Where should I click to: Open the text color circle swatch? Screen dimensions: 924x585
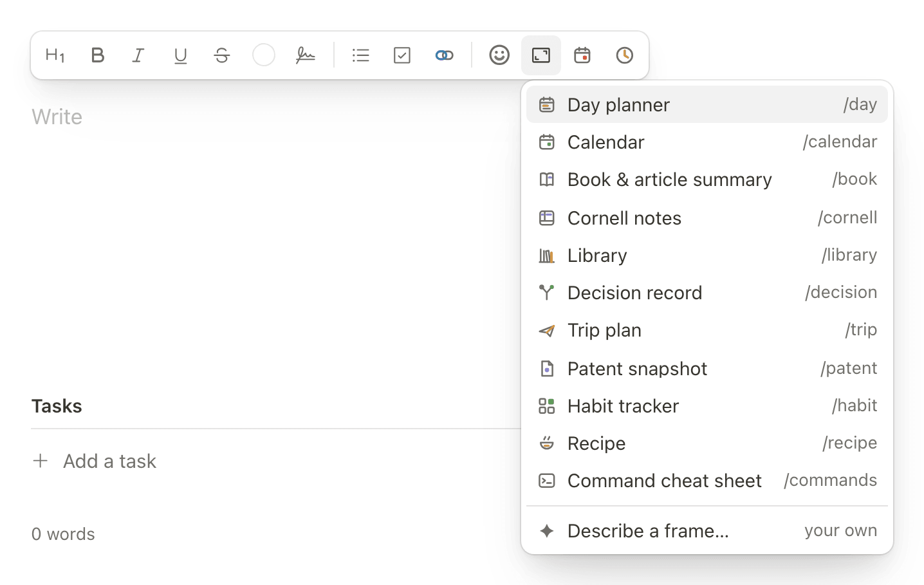264,55
